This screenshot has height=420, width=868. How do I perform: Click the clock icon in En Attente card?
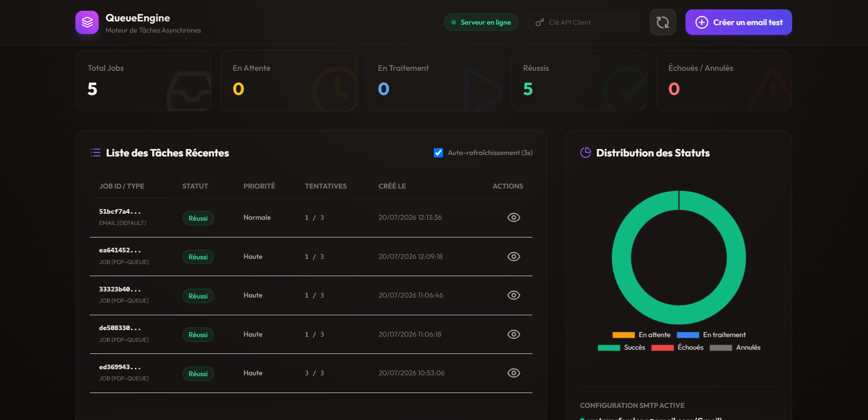pos(335,89)
